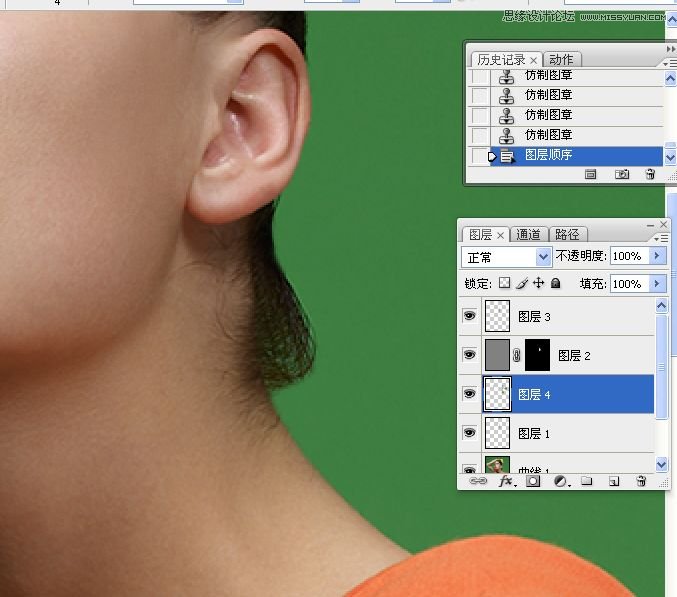The height and width of the screenshot is (597, 677).
Task: Lock image pixels brush icon
Action: tap(522, 283)
